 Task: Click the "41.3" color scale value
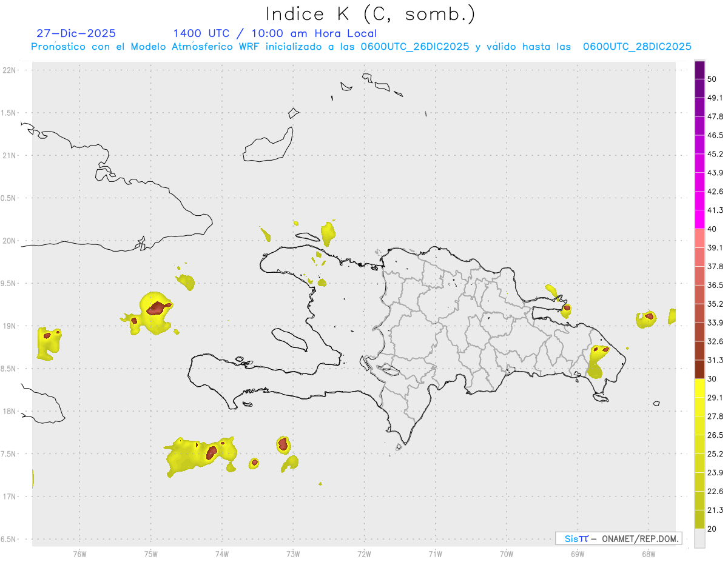click(x=715, y=210)
